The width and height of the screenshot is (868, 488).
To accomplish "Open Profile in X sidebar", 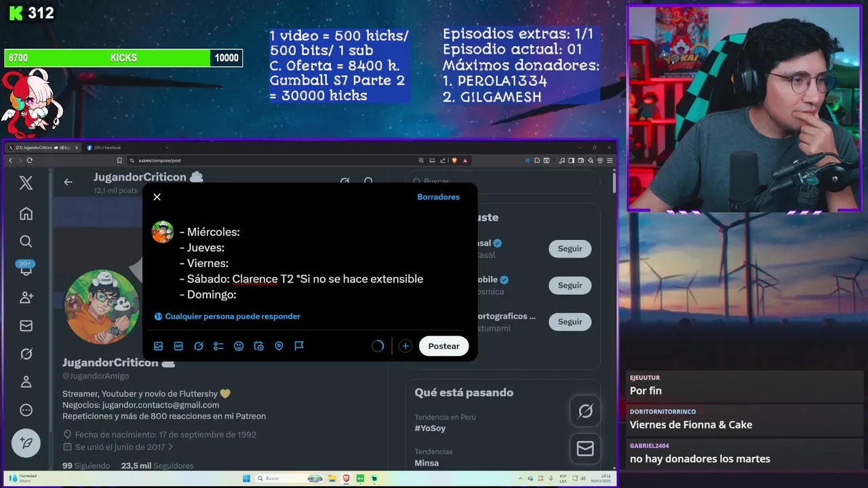I will (26, 382).
